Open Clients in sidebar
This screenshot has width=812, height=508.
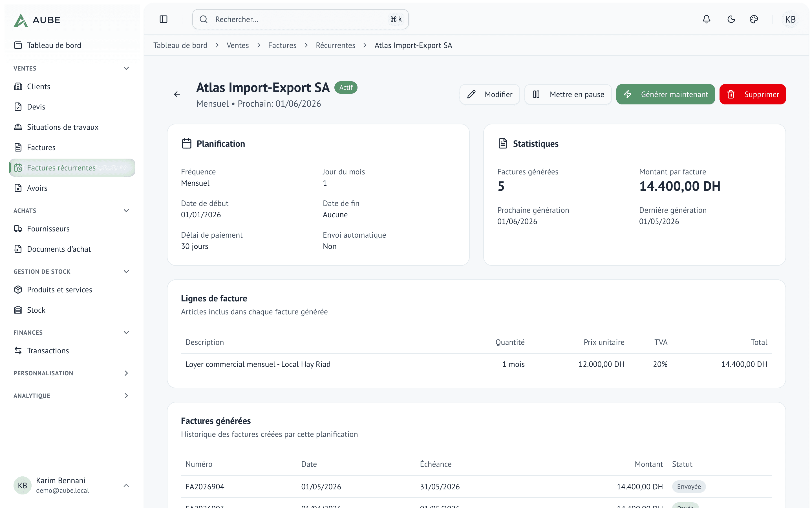[72, 86]
